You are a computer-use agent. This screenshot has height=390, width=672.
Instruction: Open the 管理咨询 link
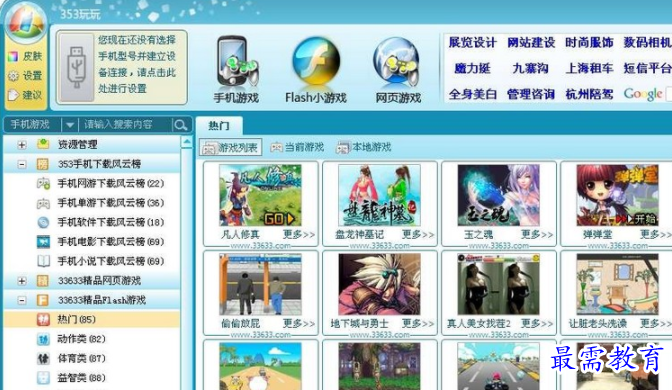pyautogui.click(x=531, y=94)
